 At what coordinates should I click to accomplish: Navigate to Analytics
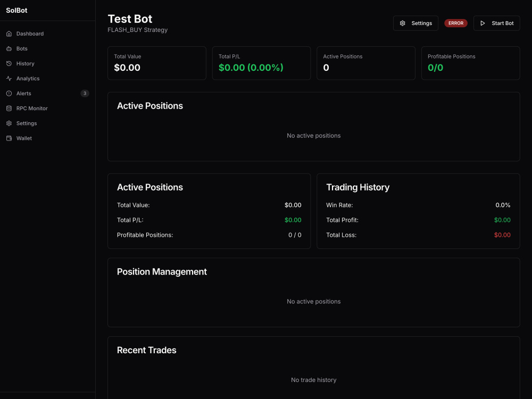click(47, 78)
